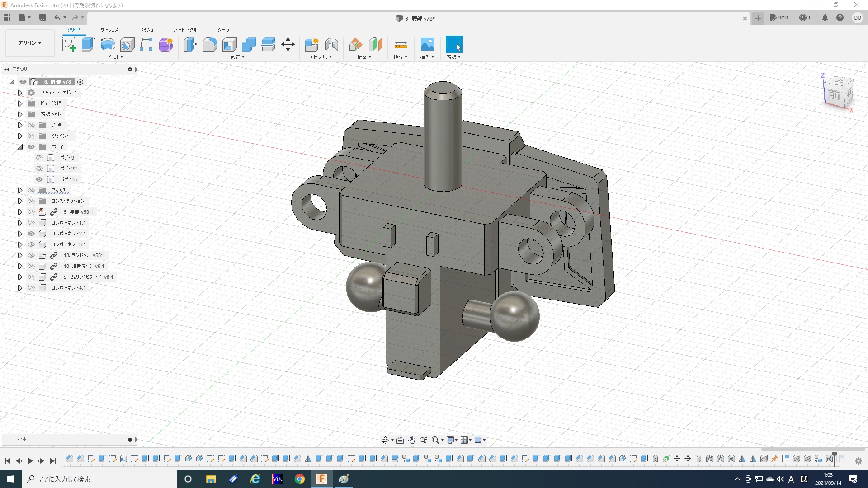Click the 前 face of the view cube
868x488 pixels.
[x=834, y=95]
